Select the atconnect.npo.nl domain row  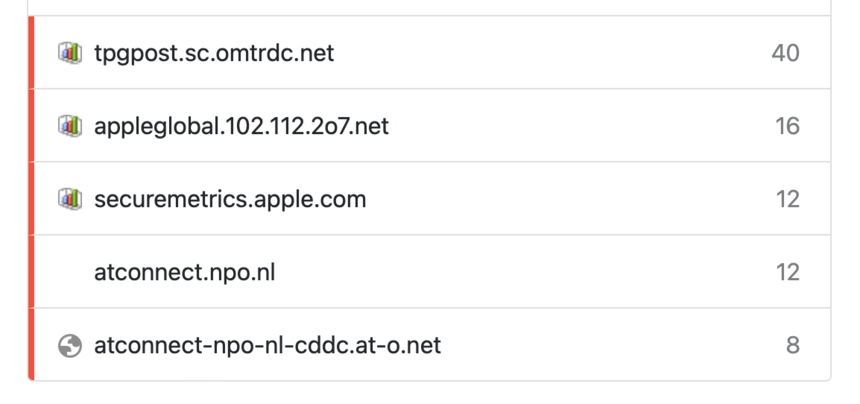tap(429, 272)
